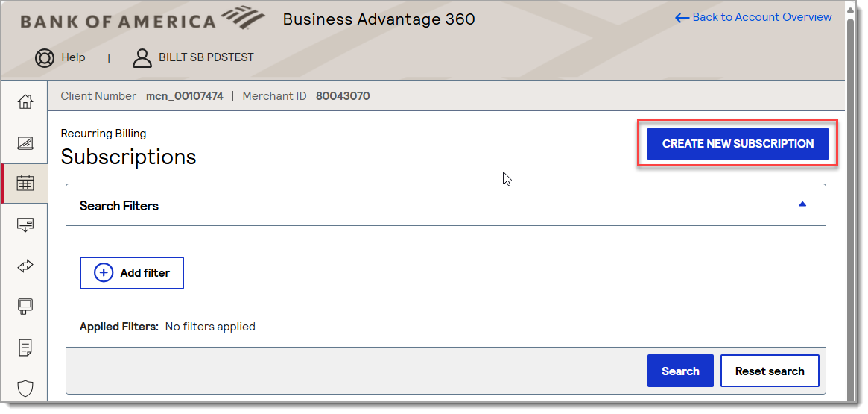
Task: Open the BILLT SB PDSTEST user menu
Action: pyautogui.click(x=206, y=57)
